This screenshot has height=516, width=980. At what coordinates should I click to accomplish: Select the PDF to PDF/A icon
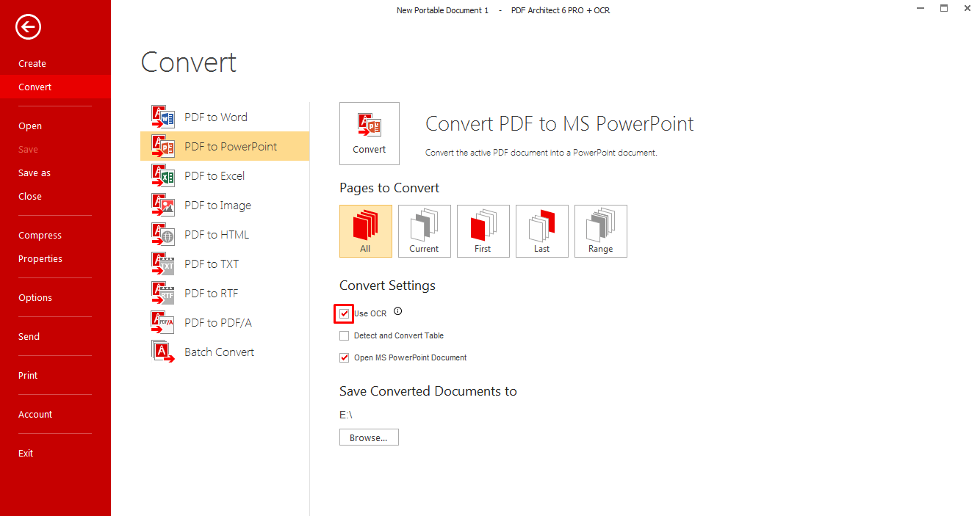click(163, 323)
